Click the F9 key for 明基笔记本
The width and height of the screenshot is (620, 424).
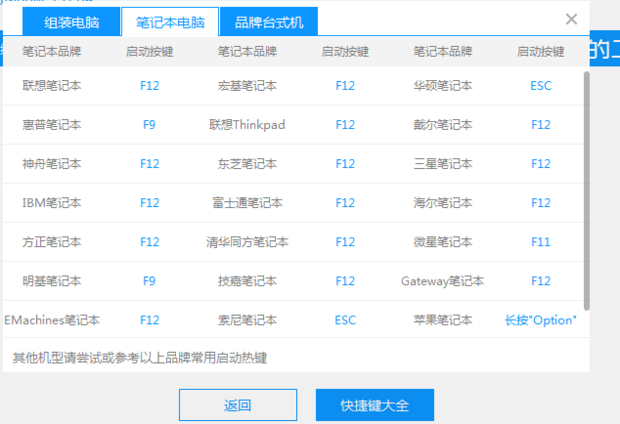tap(149, 281)
